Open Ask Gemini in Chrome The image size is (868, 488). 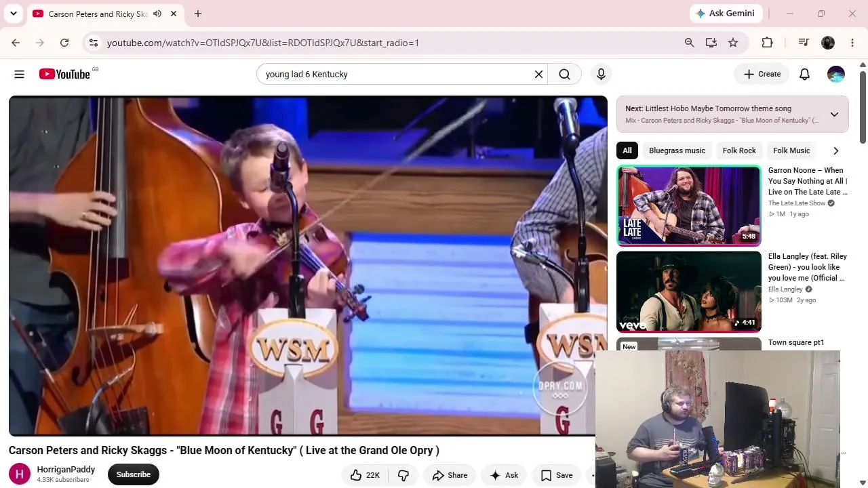click(x=726, y=14)
